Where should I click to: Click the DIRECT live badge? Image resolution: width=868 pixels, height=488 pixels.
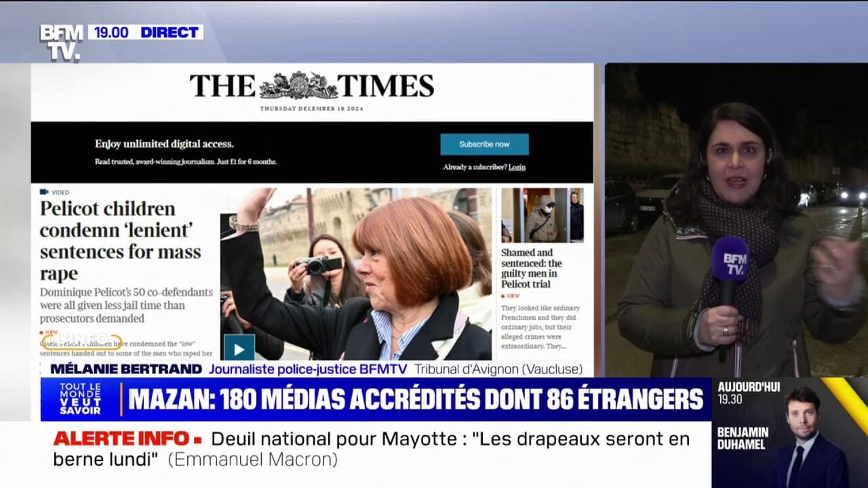click(x=170, y=32)
